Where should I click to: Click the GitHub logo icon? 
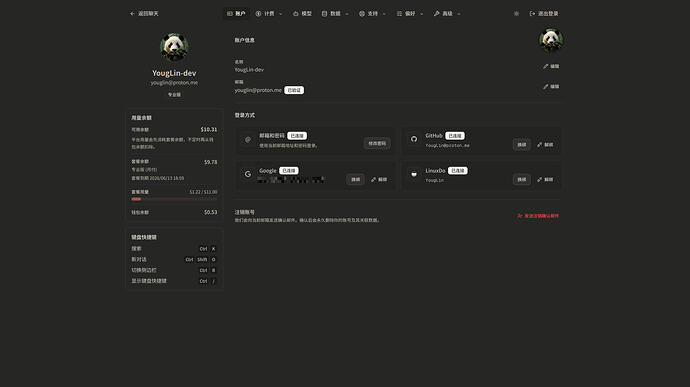coord(414,139)
